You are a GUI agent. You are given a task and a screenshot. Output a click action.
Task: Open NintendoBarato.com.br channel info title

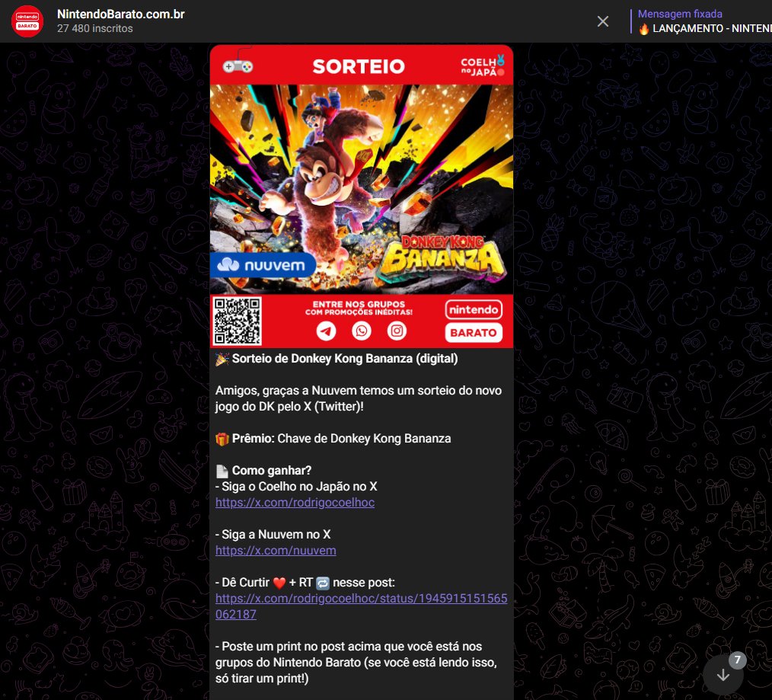(120, 14)
